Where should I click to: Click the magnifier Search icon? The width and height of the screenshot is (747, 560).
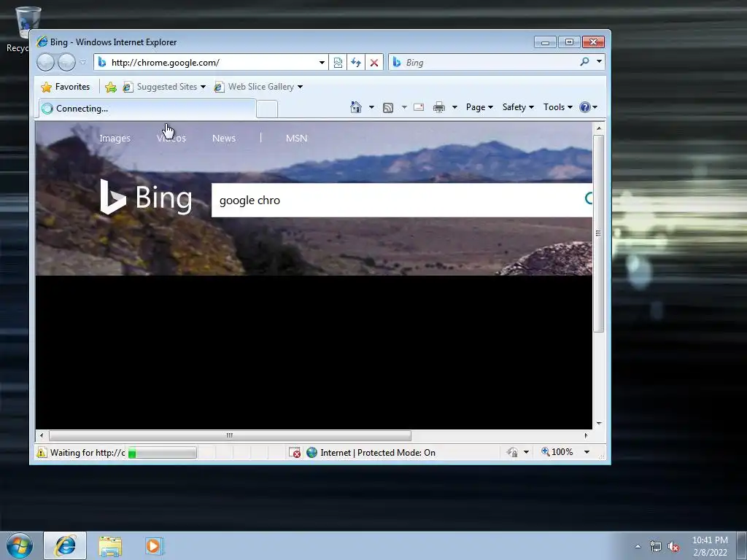[x=584, y=62]
